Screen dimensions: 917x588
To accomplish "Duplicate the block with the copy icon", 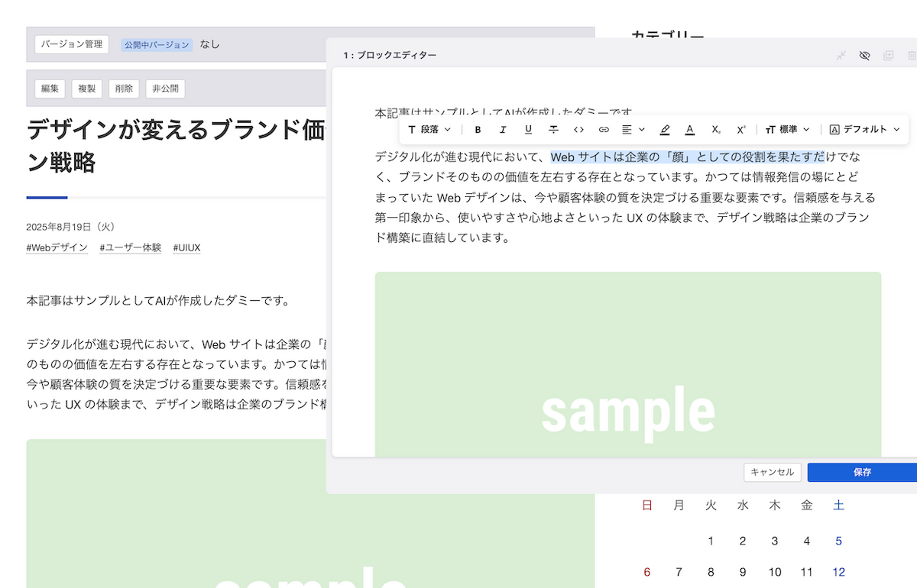I will 888,56.
